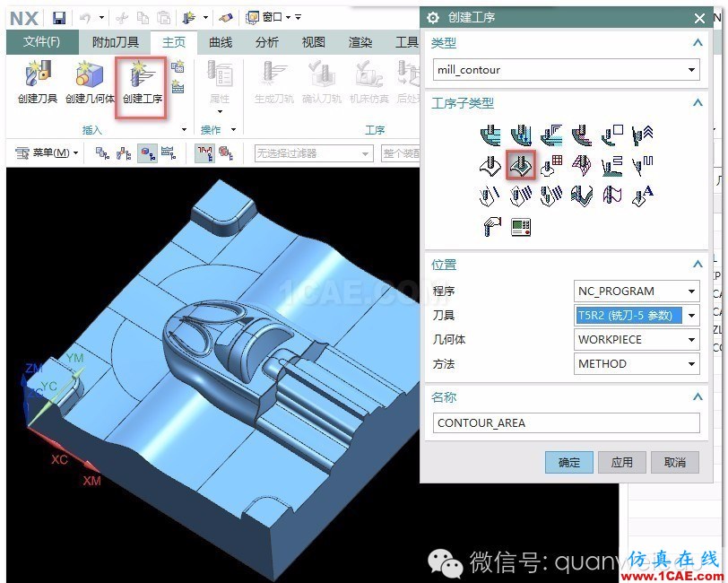Select the Contour Area Non Steep icon
This screenshot has width=728, height=583.
coord(612,165)
